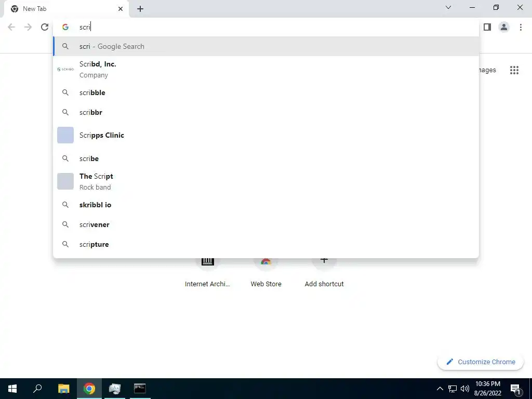532x399 pixels.
Task: Open the Chrome three-dot menu
Action: pos(521,27)
